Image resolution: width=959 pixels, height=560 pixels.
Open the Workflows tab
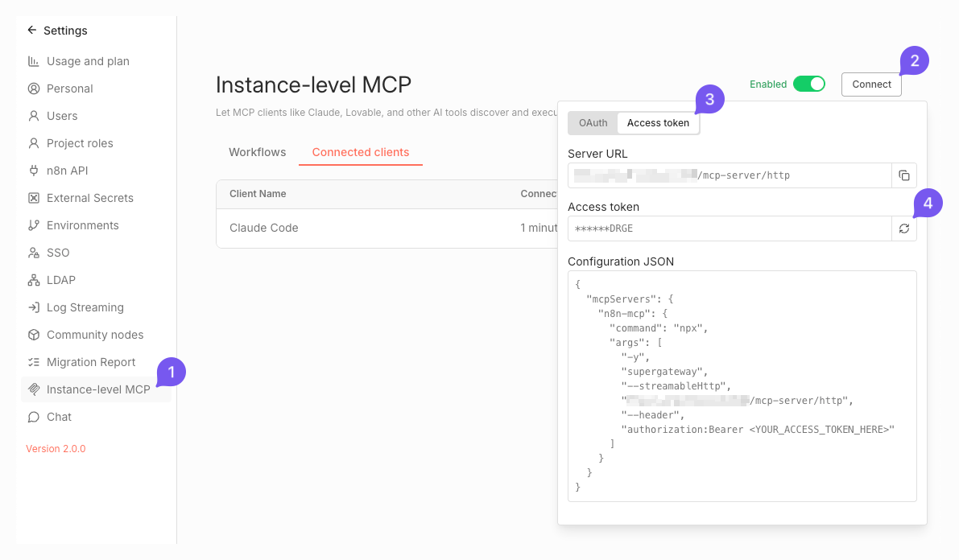[x=257, y=152]
